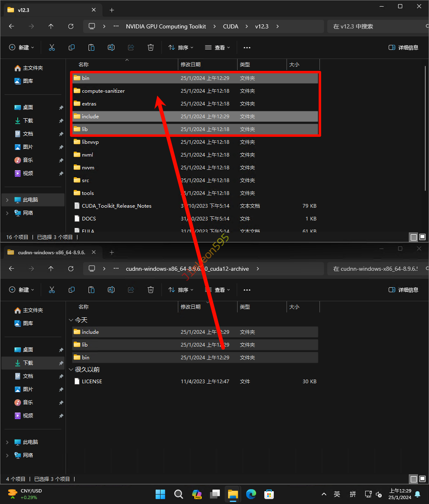Open Microsoft Edge from the taskbar
Image resolution: width=429 pixels, height=504 pixels.
point(251,494)
